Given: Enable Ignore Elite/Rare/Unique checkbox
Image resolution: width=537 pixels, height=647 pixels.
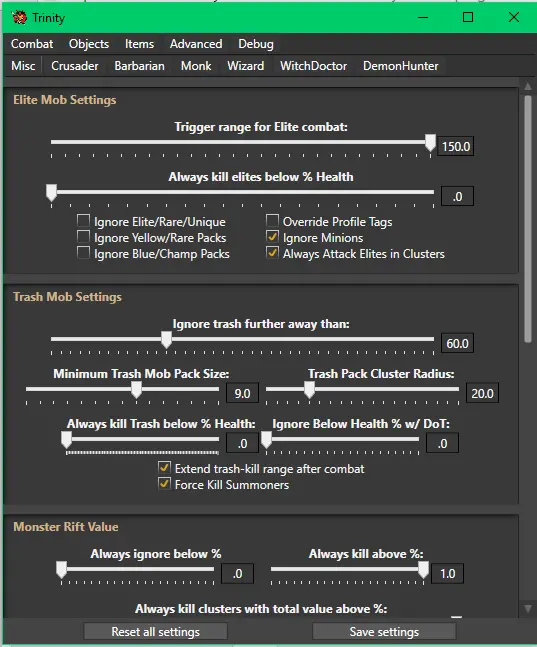Looking at the screenshot, I should pos(83,220).
